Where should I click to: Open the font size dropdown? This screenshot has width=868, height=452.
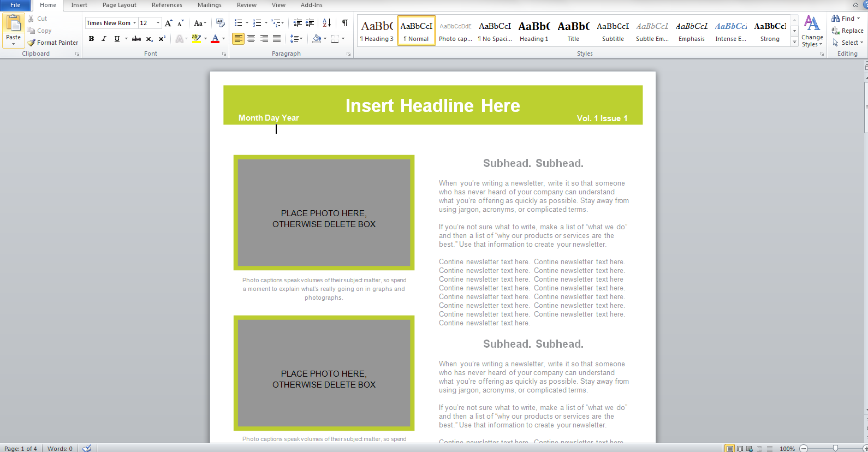pos(158,23)
